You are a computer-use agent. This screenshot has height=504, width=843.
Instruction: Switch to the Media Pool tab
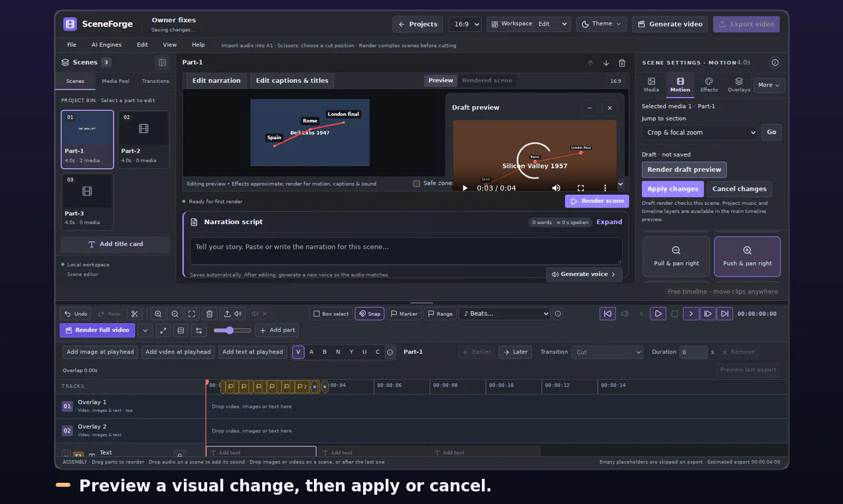(x=115, y=81)
